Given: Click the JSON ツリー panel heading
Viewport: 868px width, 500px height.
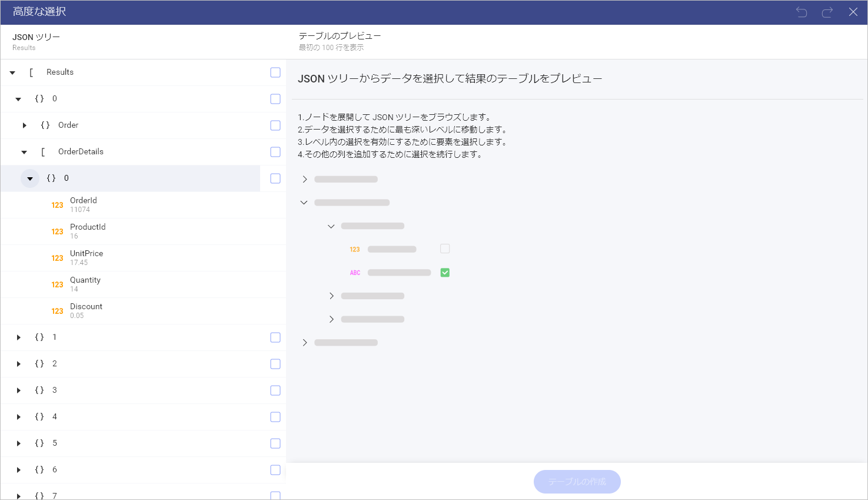Looking at the screenshot, I should (x=36, y=37).
